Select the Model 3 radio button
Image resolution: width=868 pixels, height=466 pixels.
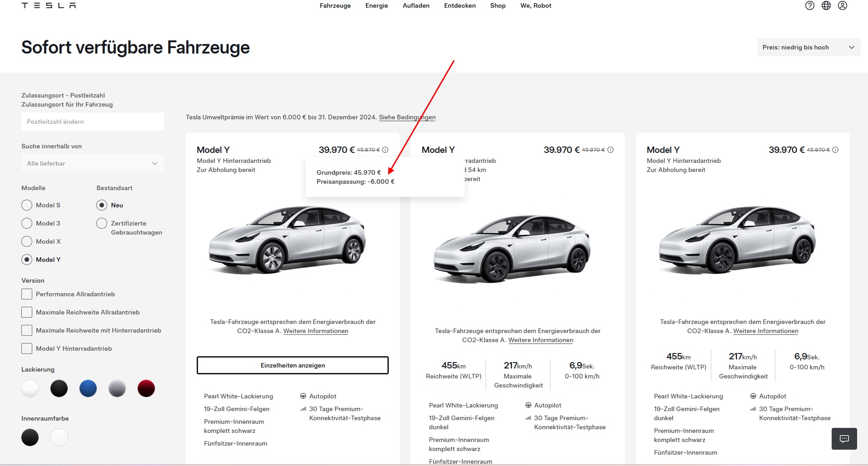coord(27,223)
